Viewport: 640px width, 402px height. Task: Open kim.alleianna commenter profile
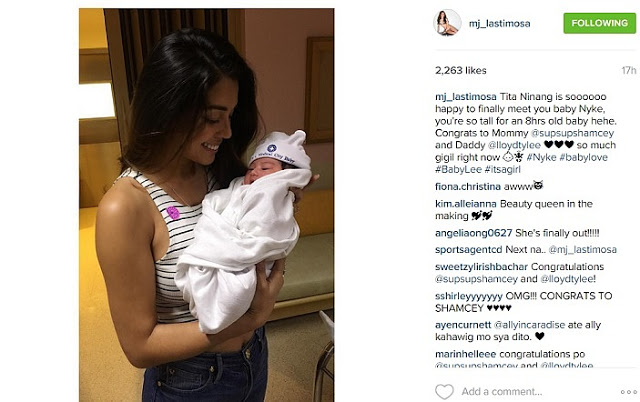point(466,204)
